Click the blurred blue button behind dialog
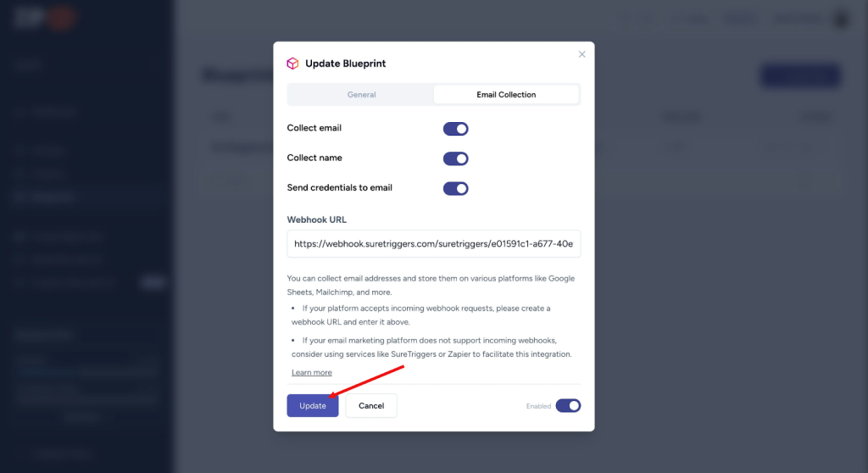This screenshot has height=473, width=868. point(800,76)
